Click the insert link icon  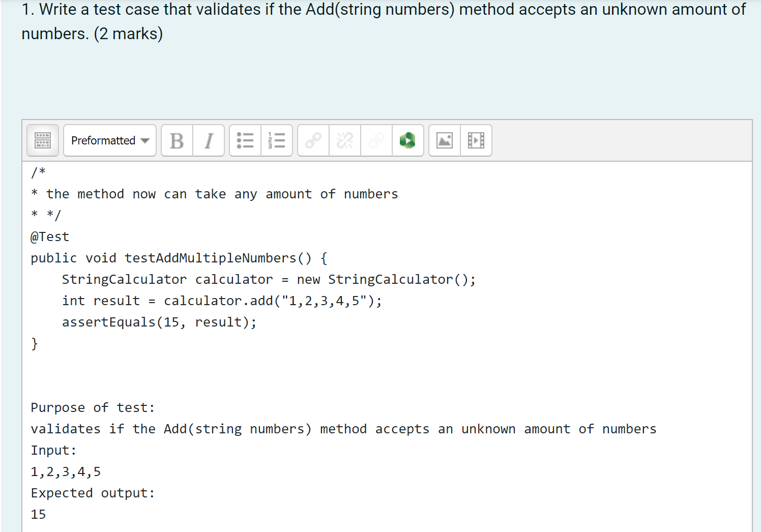coord(313,140)
